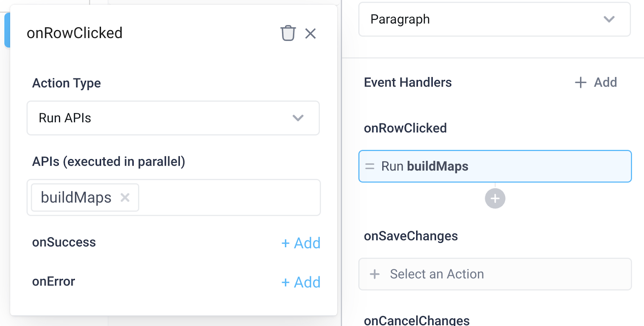
Task: Grab the drag handle on Run buildMaps
Action: coord(369,166)
